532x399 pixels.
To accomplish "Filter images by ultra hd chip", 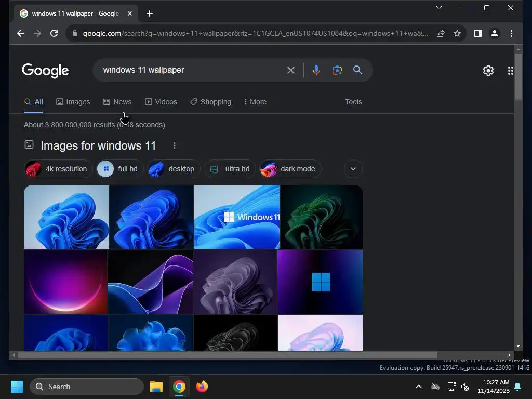I will coord(230,169).
